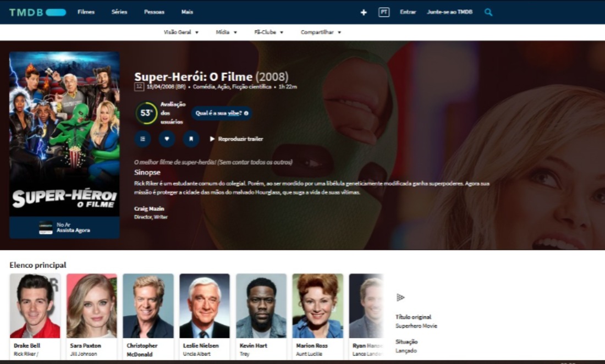Expand the Compartilhar dropdown
The width and height of the screenshot is (605, 364).
pos(321,32)
